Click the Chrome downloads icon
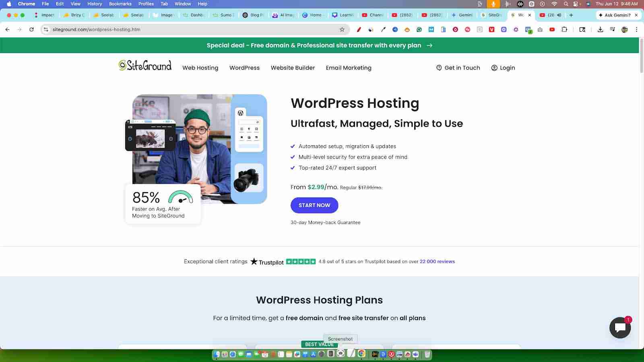644x362 pixels. coord(600,29)
